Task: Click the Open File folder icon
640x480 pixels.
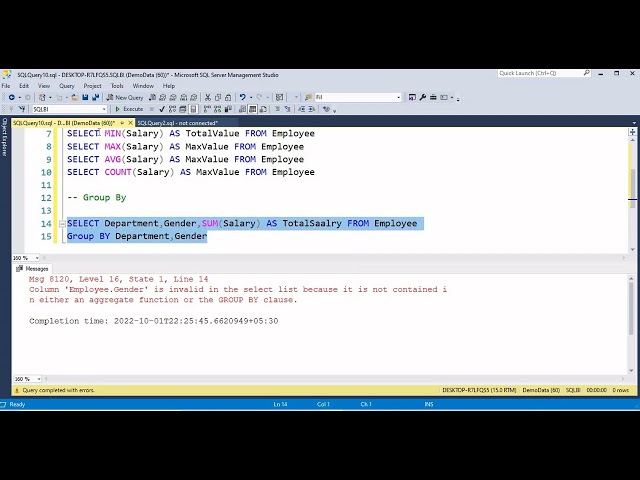Action: click(75, 98)
